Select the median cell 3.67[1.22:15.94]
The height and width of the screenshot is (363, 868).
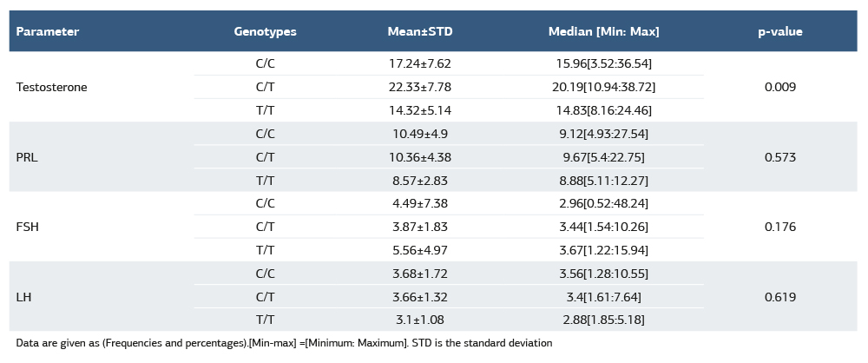pos(603,250)
